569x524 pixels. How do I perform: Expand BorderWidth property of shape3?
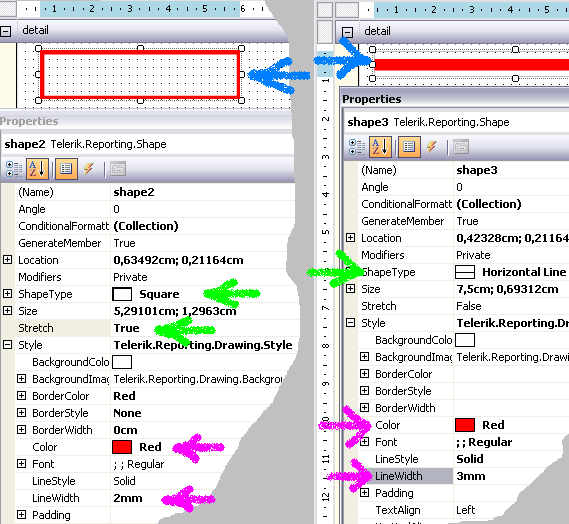pos(364,408)
